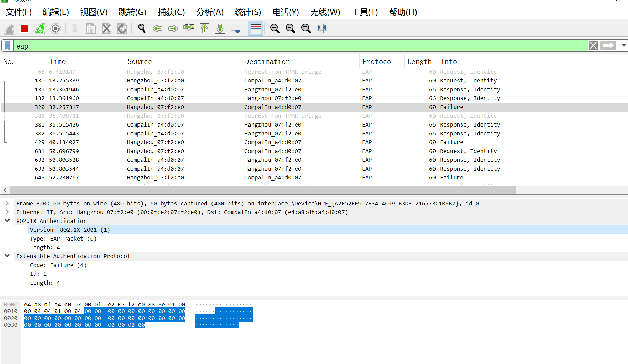This screenshot has width=628, height=364.
Task: Stop the running packet capture
Action: [24, 28]
